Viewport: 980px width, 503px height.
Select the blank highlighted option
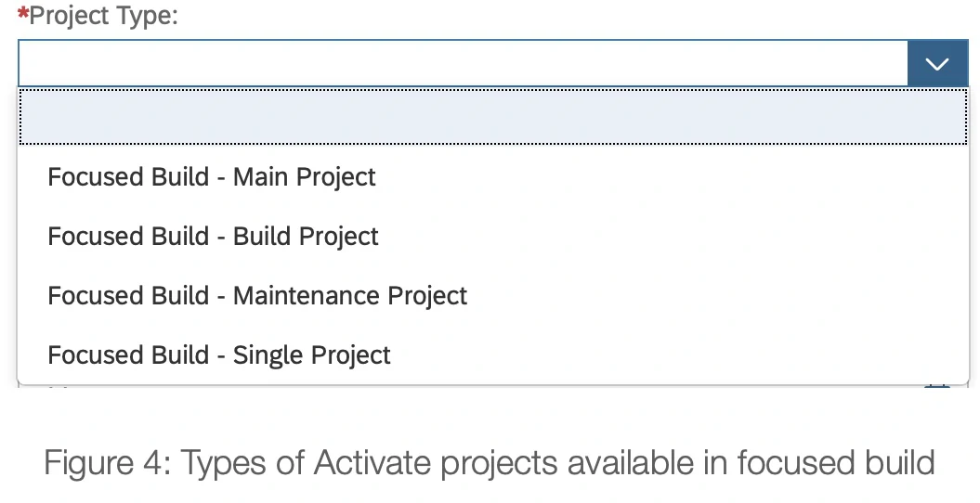492,117
